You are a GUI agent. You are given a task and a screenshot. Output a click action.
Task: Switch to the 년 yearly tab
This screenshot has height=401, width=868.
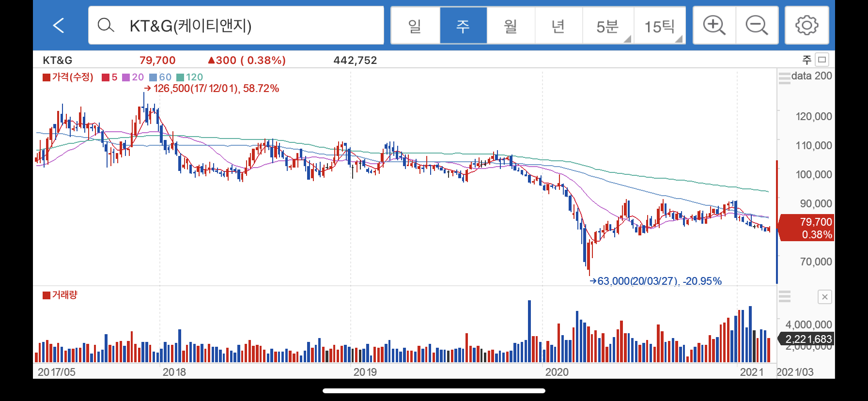(558, 25)
